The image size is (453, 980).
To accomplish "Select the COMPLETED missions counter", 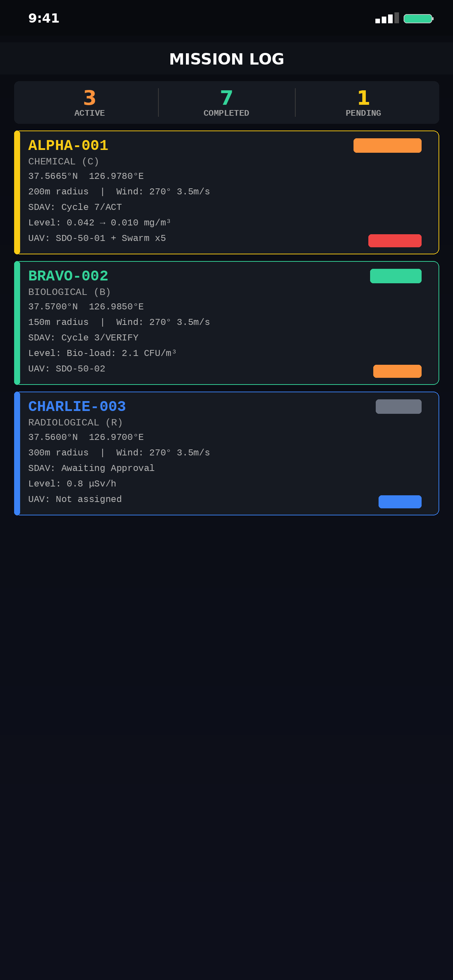I will point(226,102).
